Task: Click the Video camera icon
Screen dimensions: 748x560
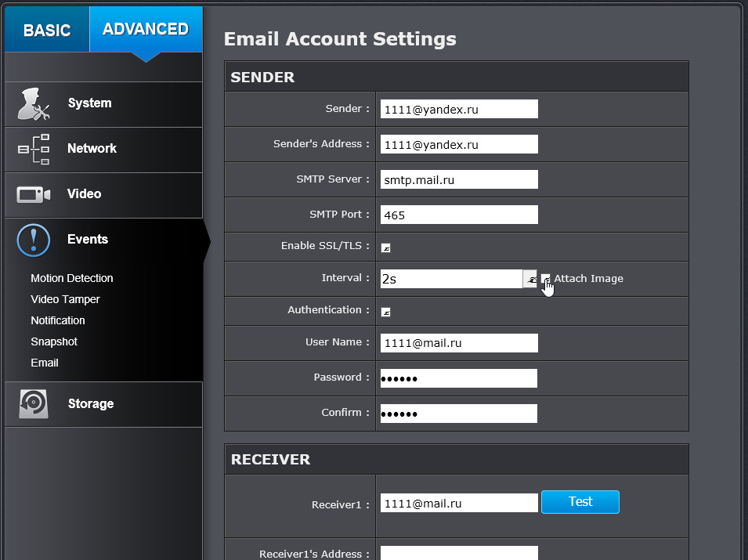Action: click(34, 194)
